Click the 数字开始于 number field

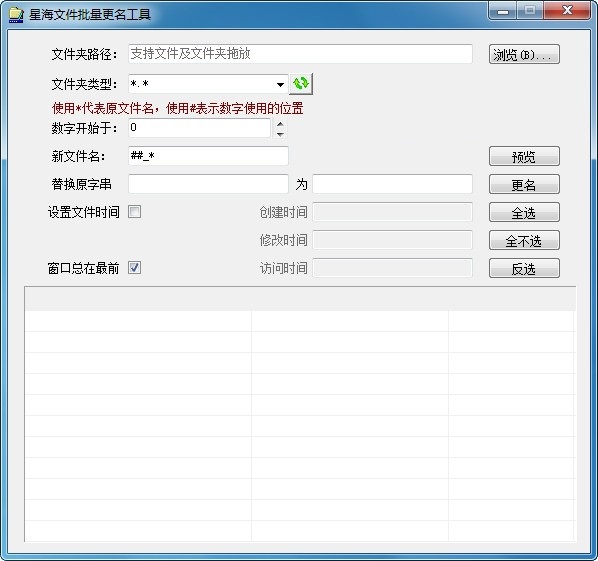pyautogui.click(x=199, y=128)
